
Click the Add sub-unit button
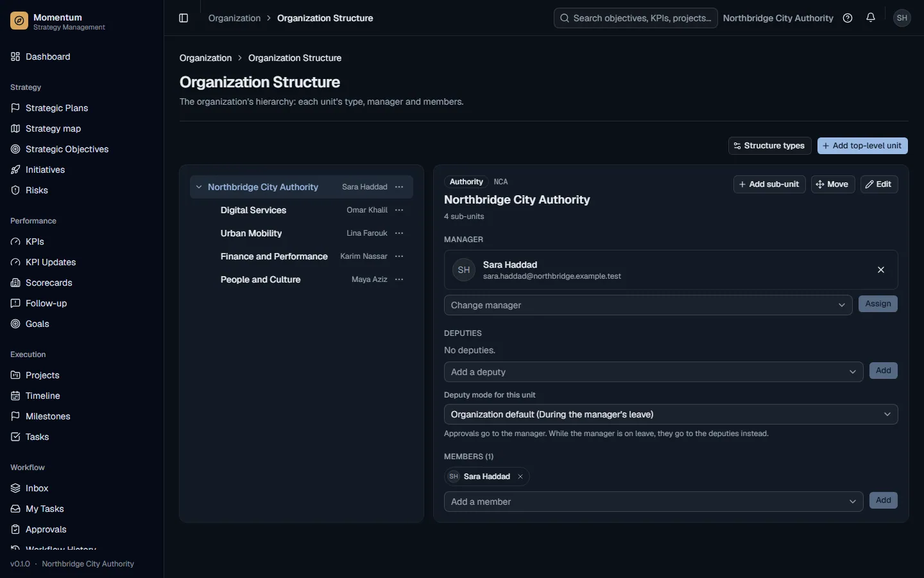[x=769, y=184]
